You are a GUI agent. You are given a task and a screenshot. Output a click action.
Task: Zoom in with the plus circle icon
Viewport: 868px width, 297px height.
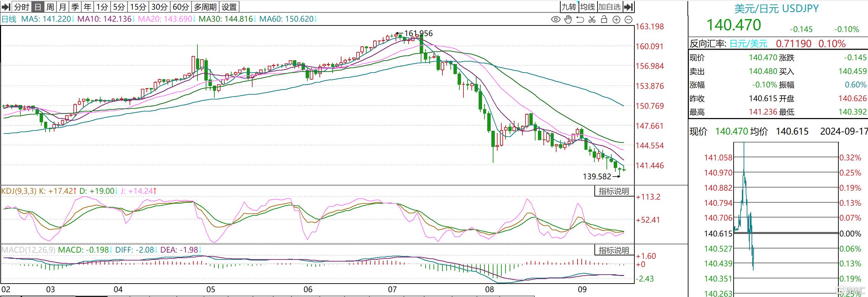616,20
